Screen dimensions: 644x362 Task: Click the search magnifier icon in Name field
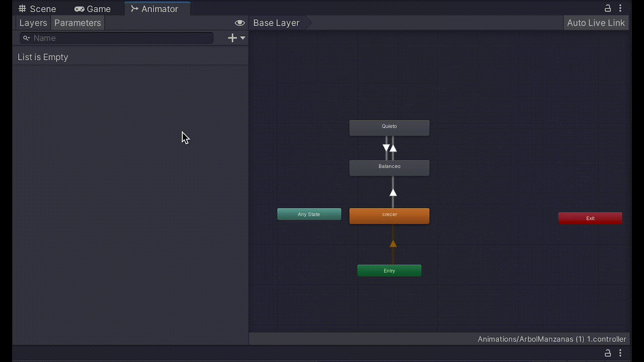click(27, 38)
